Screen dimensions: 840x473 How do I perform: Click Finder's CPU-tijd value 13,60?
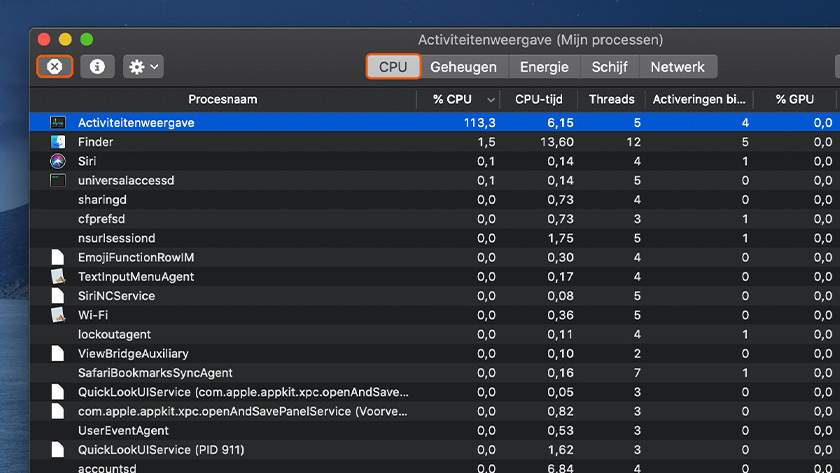(x=557, y=142)
